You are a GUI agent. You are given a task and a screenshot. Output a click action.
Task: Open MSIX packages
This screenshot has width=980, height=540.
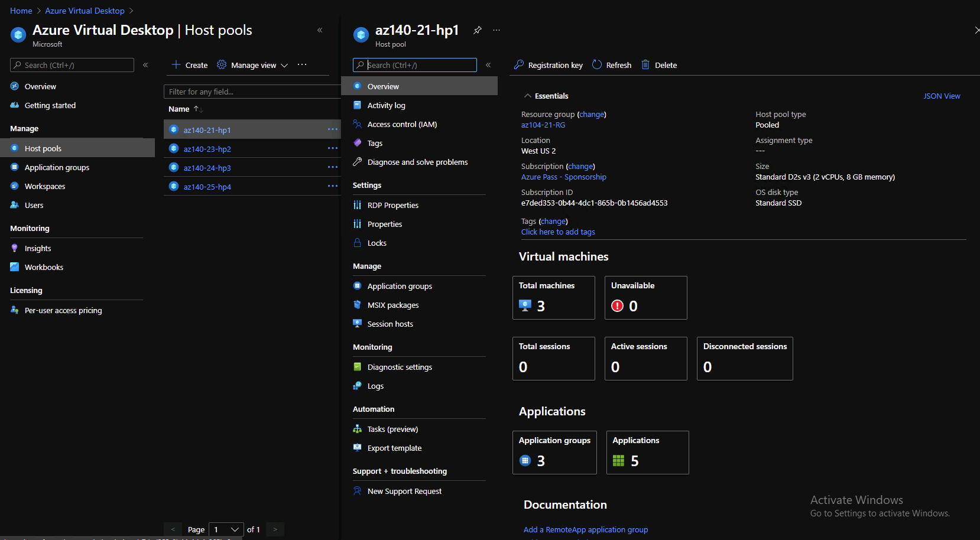coord(394,305)
